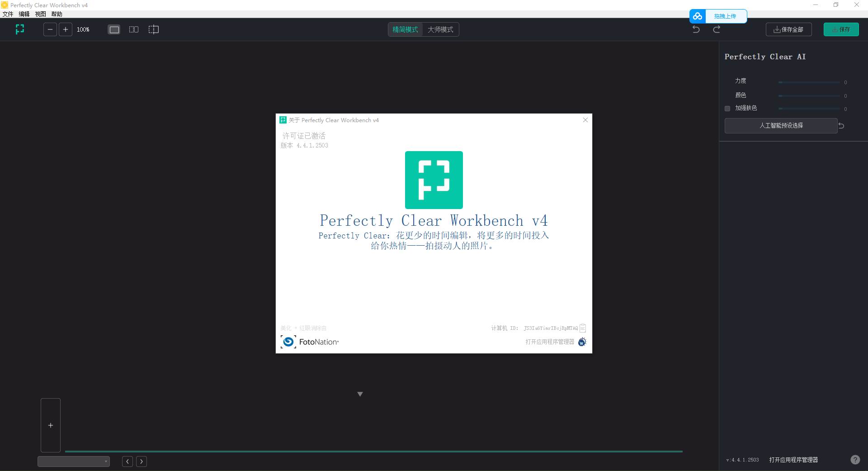
Task: Open the empty dropdown below the filmstrip
Action: tap(74, 461)
